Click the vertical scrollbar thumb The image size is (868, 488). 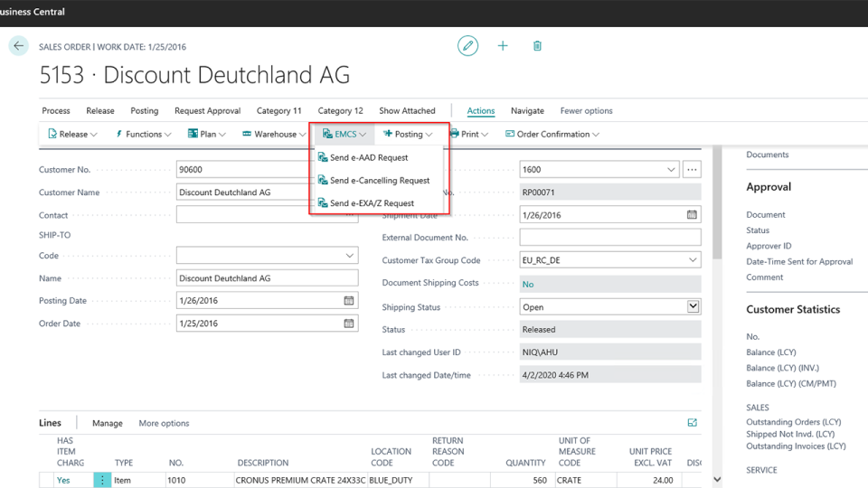(x=717, y=202)
